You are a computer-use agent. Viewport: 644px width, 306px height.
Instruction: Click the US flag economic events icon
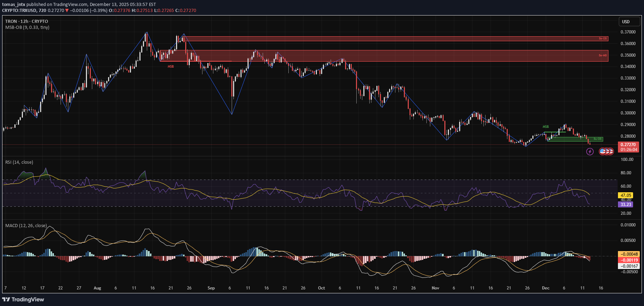tap(603, 151)
